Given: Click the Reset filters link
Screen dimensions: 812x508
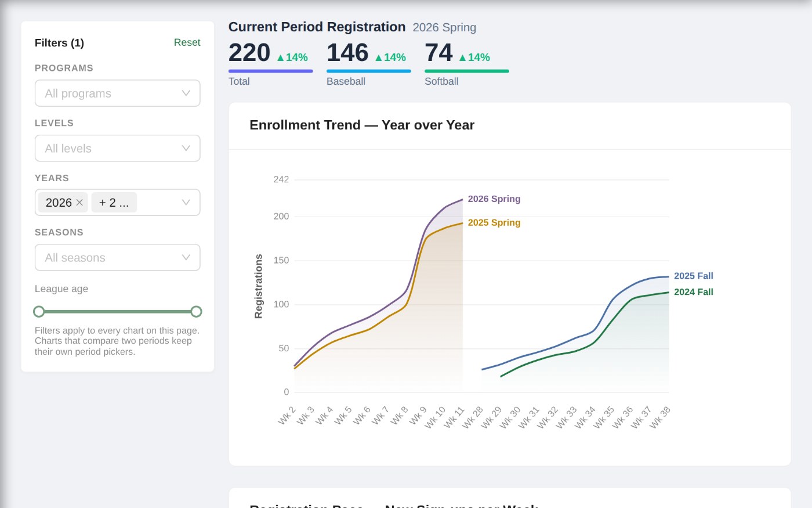Looking at the screenshot, I should click(187, 42).
